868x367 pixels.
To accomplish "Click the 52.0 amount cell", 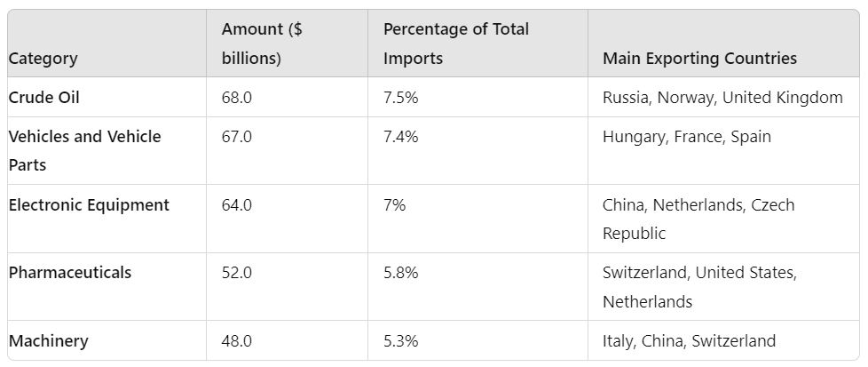I will point(237,273).
